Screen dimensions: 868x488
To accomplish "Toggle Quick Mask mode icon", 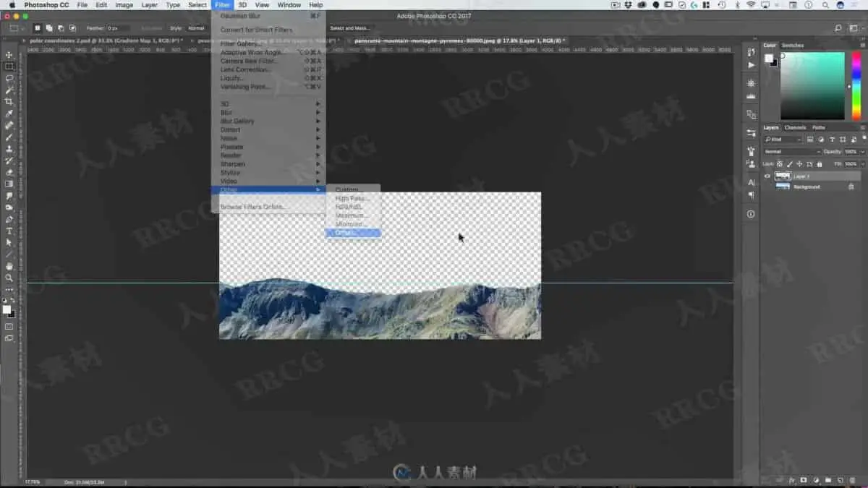I will point(9,327).
